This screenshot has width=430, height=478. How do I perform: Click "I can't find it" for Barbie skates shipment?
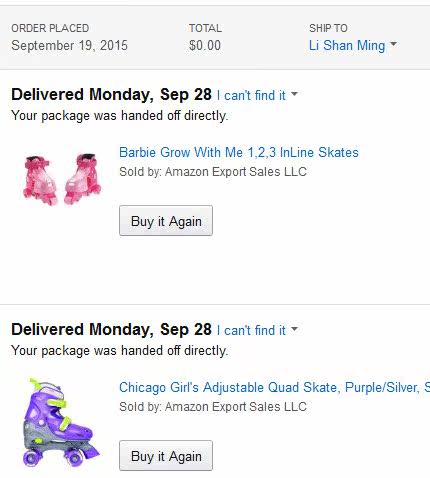pos(251,96)
